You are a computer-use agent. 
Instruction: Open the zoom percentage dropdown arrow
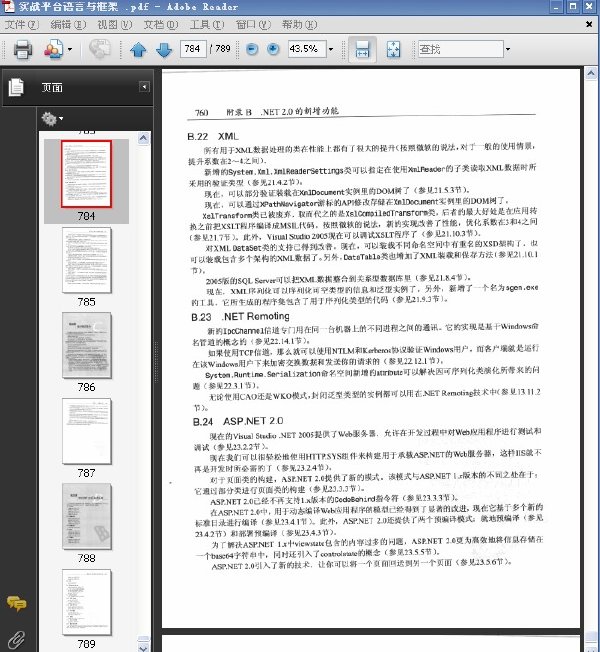331,49
